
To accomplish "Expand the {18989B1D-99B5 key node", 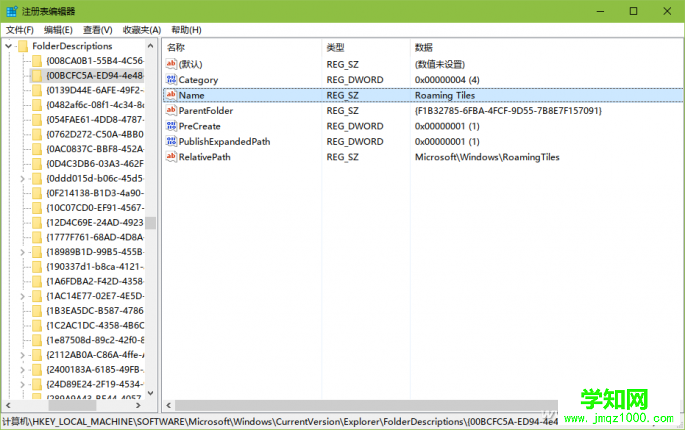I will (x=23, y=252).
